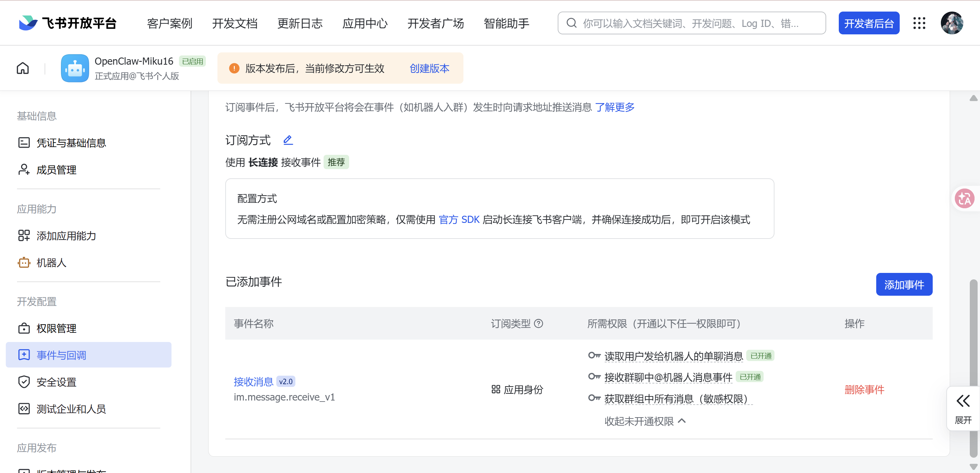980x473 pixels.
Task: Click the documentation search input field
Action: [692, 23]
